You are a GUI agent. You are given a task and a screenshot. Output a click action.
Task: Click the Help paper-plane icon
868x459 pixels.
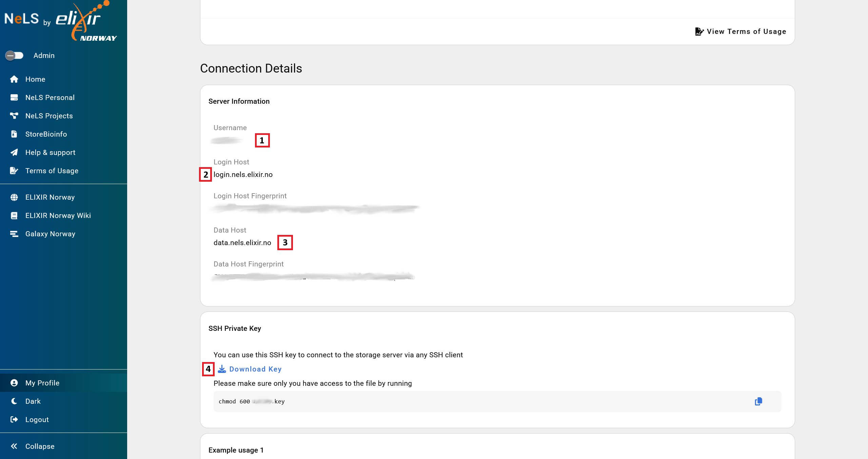click(x=14, y=153)
